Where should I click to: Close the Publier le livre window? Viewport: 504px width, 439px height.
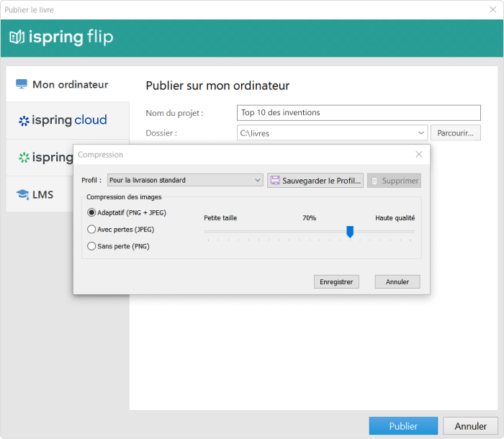pyautogui.click(x=492, y=9)
